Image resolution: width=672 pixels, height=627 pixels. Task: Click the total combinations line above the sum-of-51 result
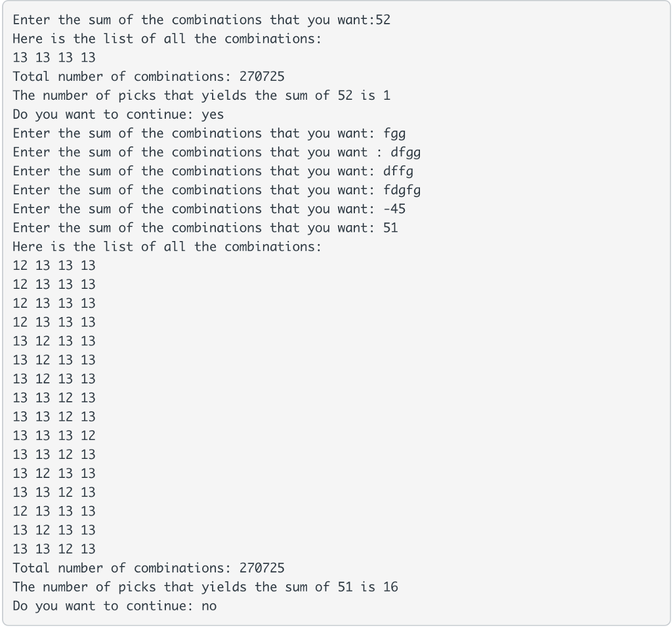point(148,568)
